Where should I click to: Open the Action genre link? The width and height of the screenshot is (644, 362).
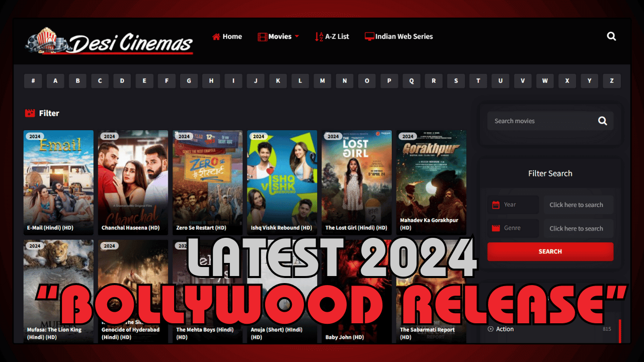click(505, 329)
